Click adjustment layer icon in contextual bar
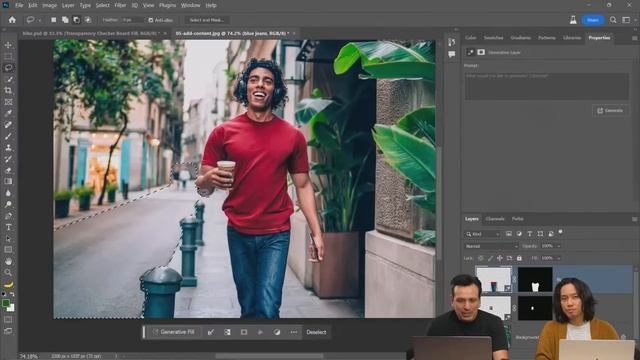 coord(277,332)
